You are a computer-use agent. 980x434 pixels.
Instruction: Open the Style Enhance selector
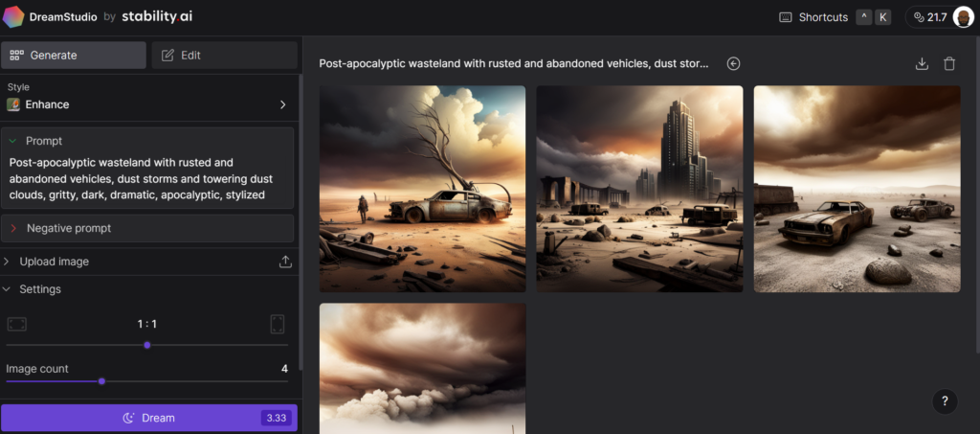tap(147, 97)
